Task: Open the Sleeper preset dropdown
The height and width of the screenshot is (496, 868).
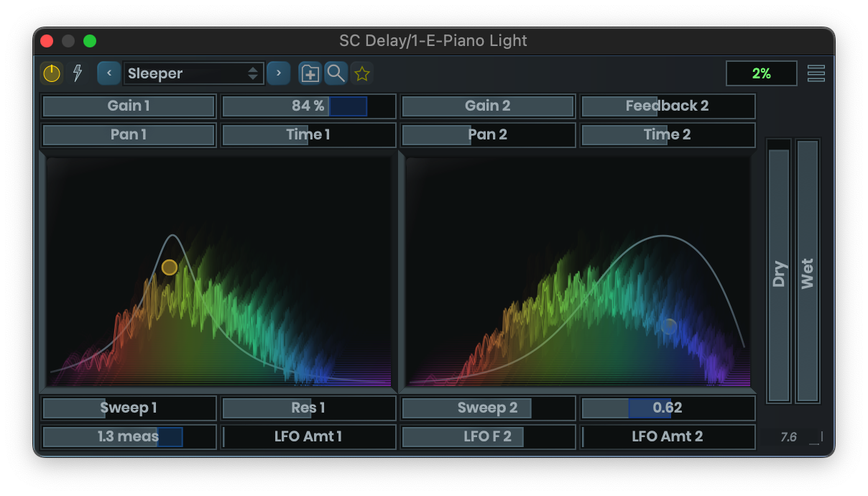Action: pyautogui.click(x=194, y=73)
